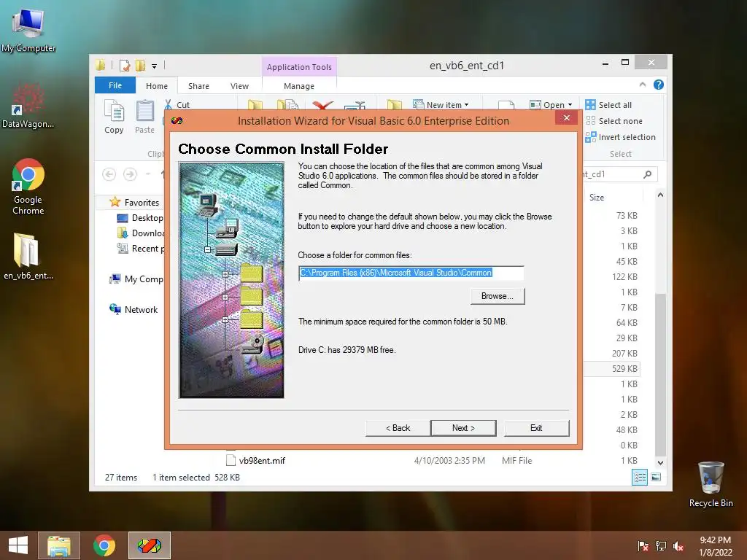Click the file list scrollbar up arrow
The width and height of the screenshot is (747, 560).
(660, 195)
